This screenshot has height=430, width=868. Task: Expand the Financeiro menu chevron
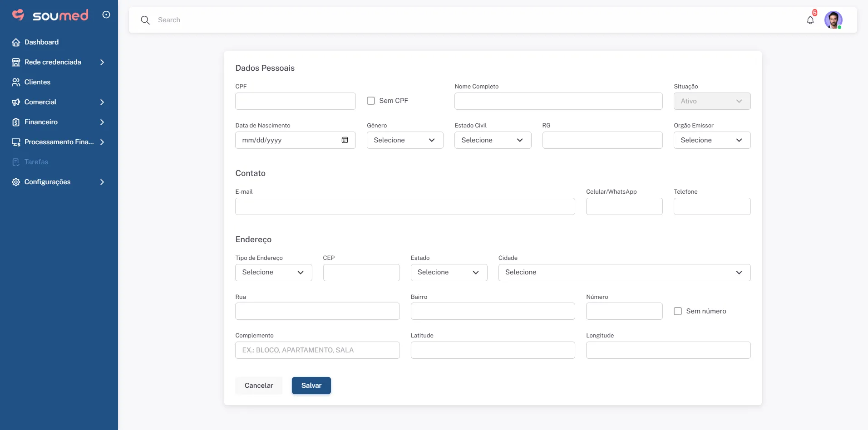[x=102, y=122]
